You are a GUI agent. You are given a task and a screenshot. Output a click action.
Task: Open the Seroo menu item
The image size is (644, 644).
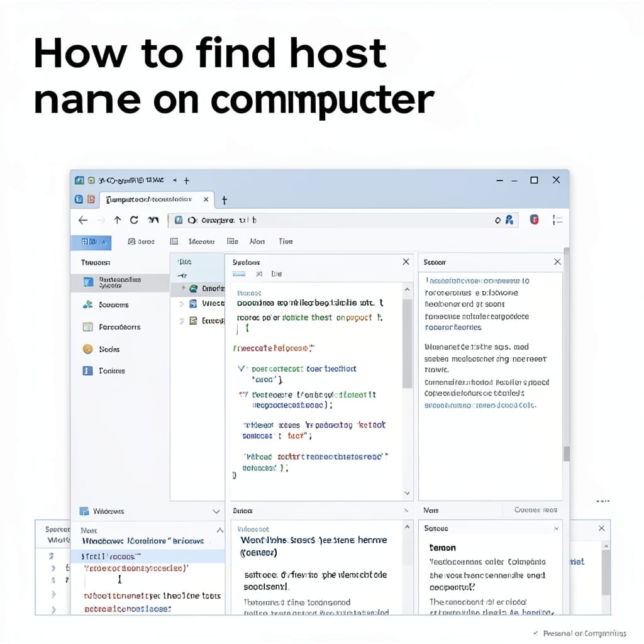pos(142,241)
